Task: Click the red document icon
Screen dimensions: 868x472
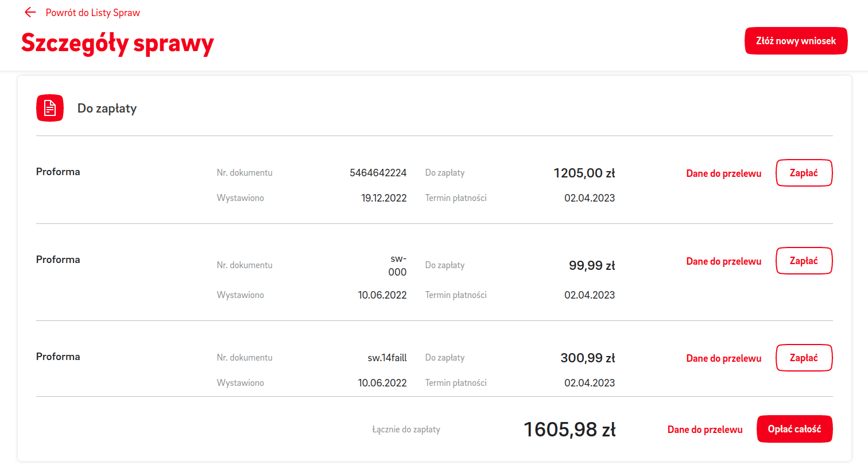Action: tap(50, 108)
